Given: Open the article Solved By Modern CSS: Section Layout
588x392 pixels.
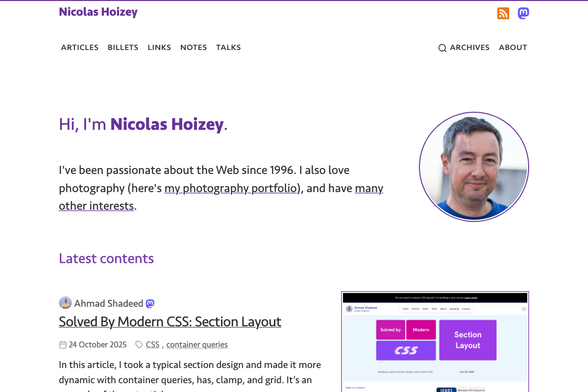Looking at the screenshot, I should 170,322.
